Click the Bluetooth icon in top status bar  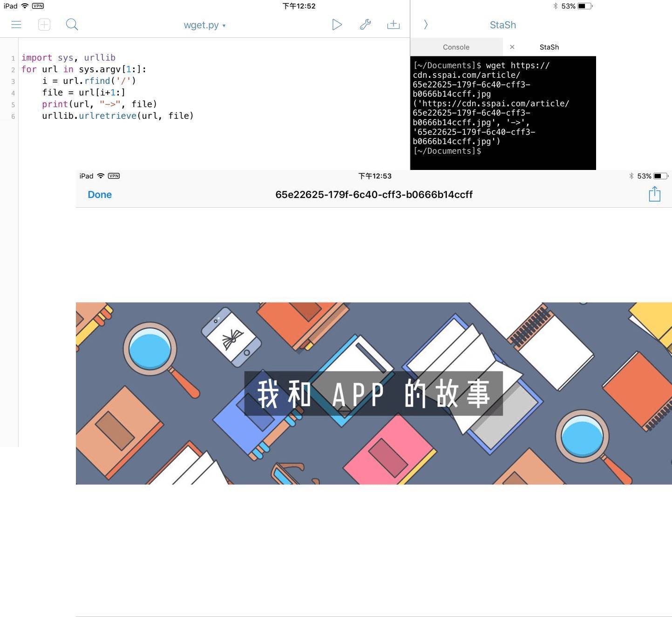point(555,6)
